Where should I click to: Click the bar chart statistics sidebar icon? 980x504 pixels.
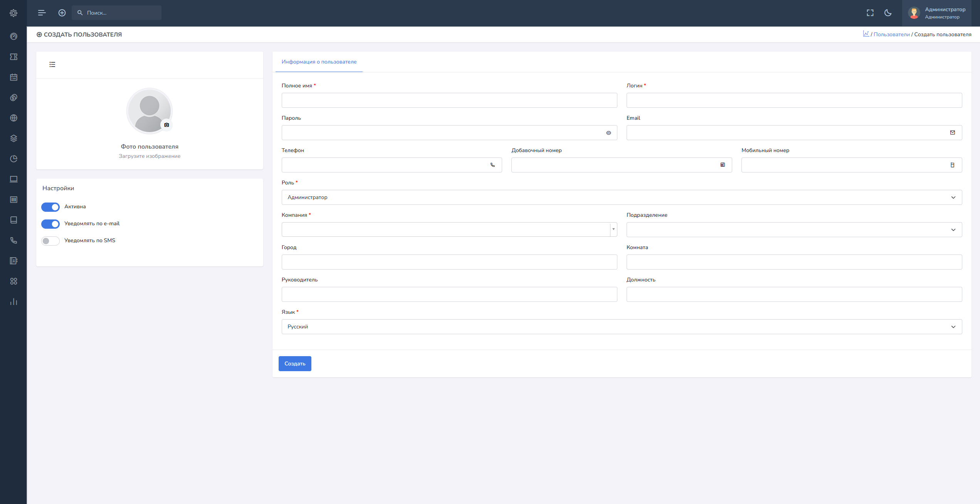(13, 302)
